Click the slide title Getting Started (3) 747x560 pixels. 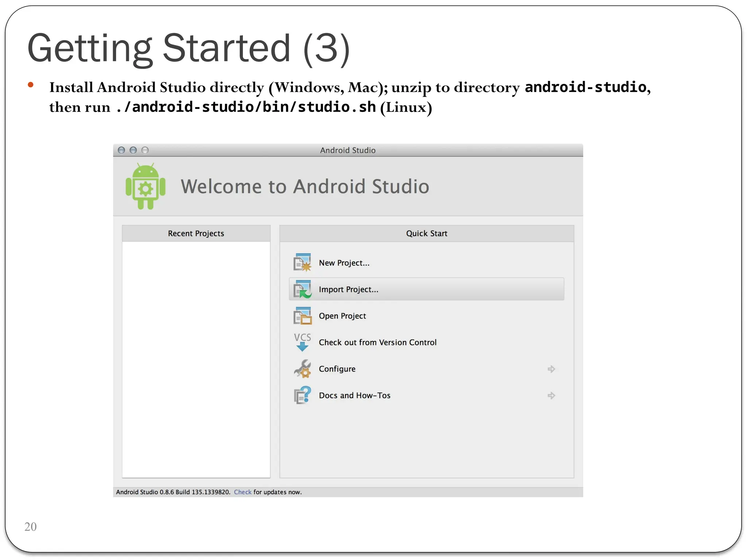point(189,48)
